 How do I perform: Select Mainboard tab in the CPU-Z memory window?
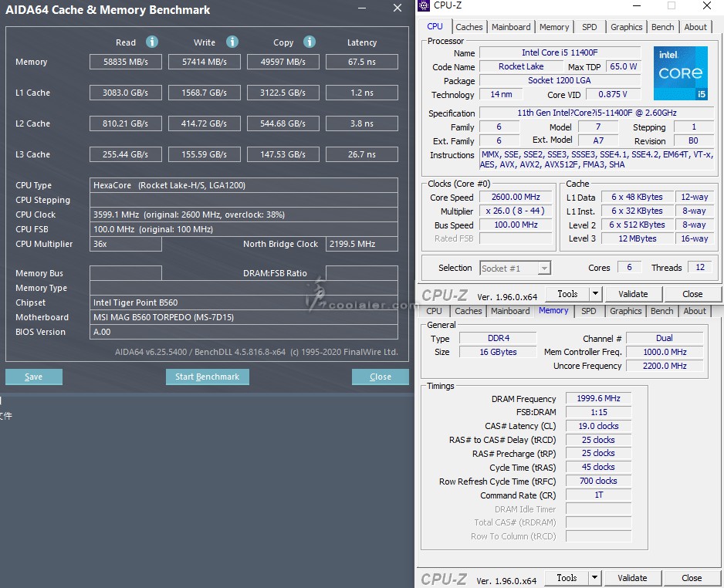pyautogui.click(x=510, y=311)
